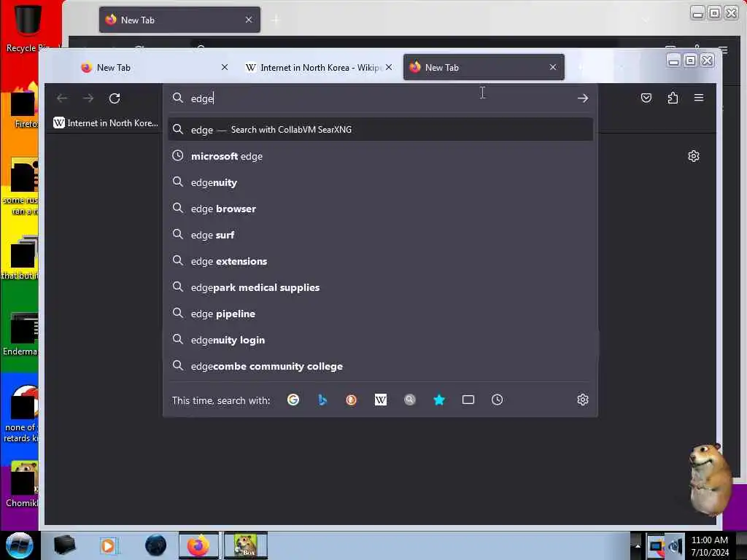Close New Tab in background window
This screenshot has height=560, width=747.
pos(249,20)
